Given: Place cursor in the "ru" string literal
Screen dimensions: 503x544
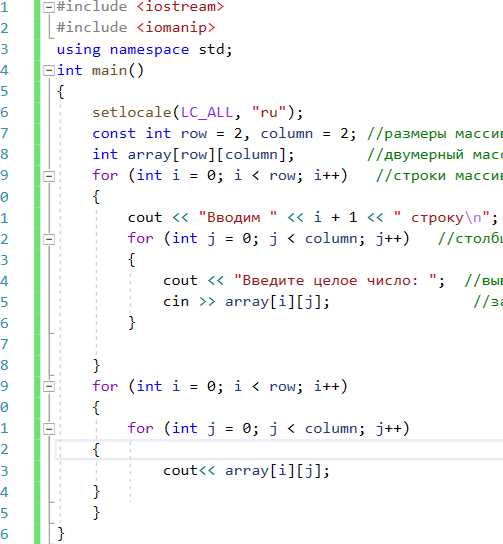Looking at the screenshot, I should click(x=269, y=112).
